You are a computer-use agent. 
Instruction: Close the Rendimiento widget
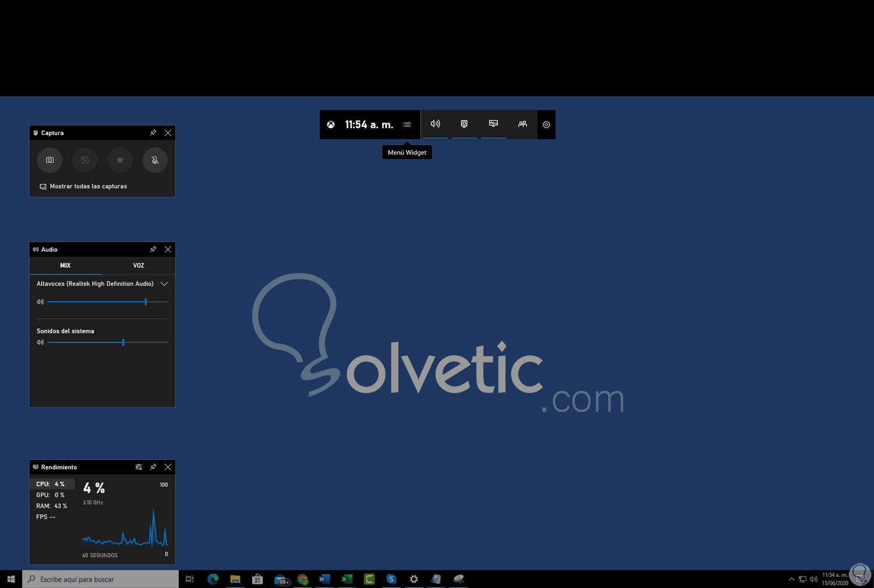168,467
